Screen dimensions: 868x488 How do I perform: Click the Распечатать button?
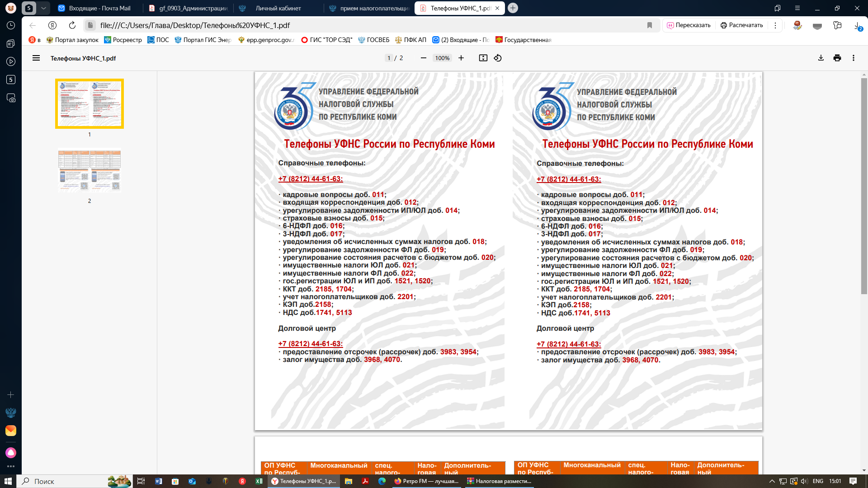pyautogui.click(x=742, y=25)
